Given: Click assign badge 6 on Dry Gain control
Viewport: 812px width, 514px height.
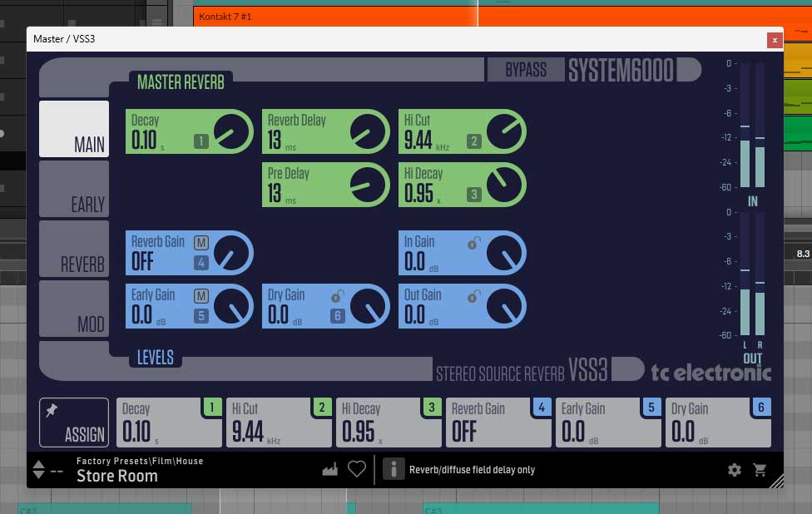Looking at the screenshot, I should tap(338, 316).
